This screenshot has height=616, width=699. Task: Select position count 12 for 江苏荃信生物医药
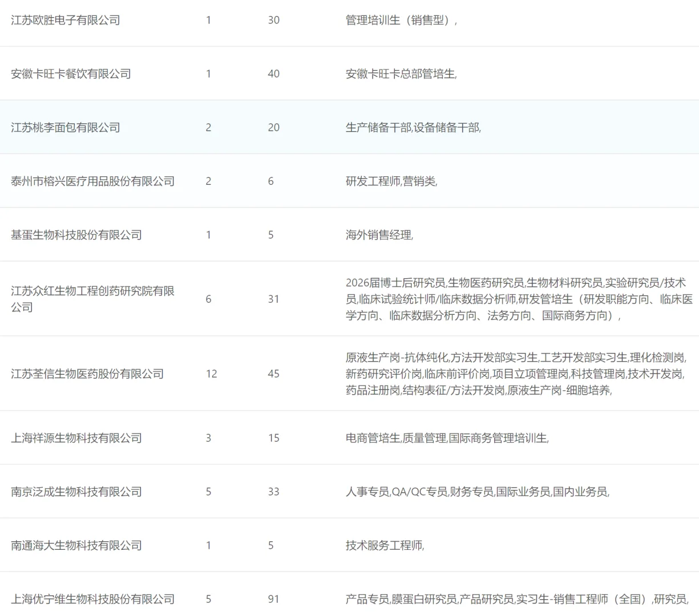(x=212, y=374)
